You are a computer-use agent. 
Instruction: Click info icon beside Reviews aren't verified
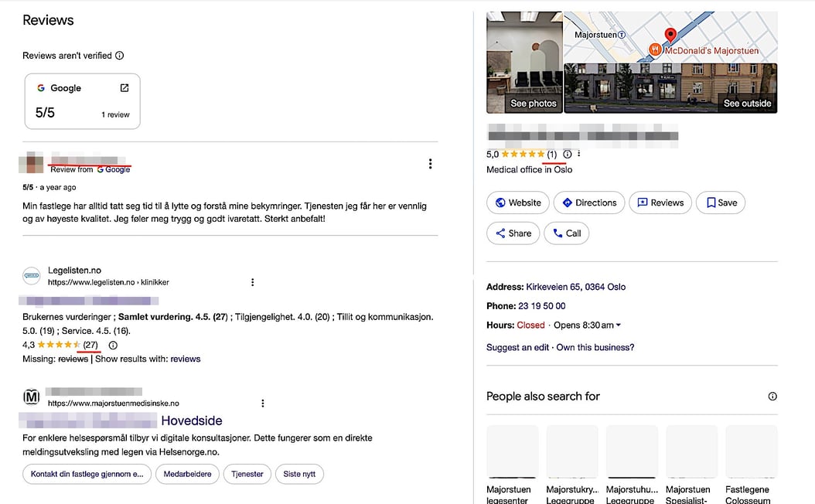(119, 56)
